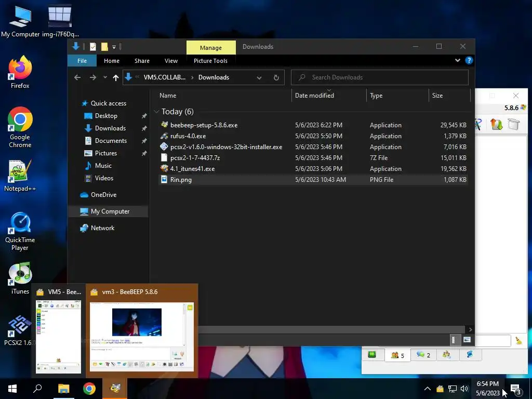Open the File ribbon tab

tap(82, 61)
